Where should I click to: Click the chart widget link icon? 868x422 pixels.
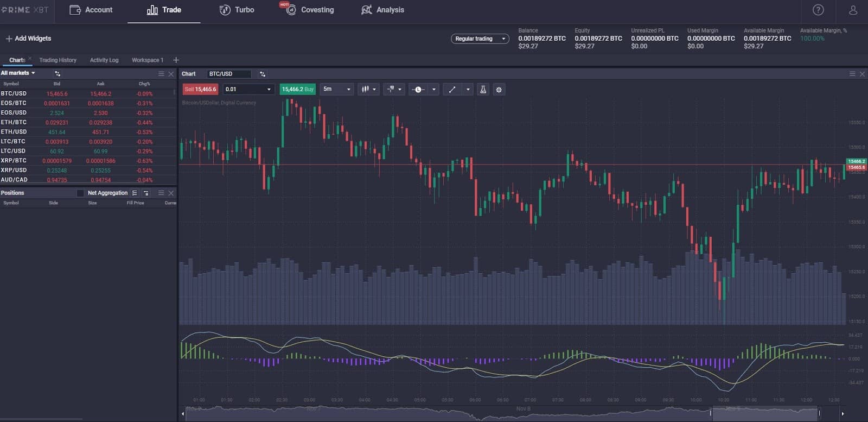(x=263, y=74)
